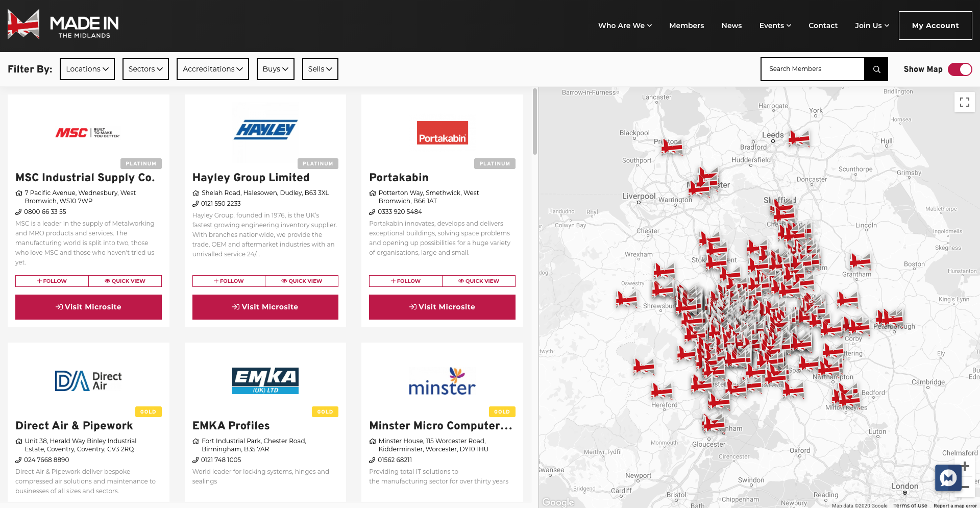
Task: Expand the Who Are We menu
Action: [x=625, y=26]
